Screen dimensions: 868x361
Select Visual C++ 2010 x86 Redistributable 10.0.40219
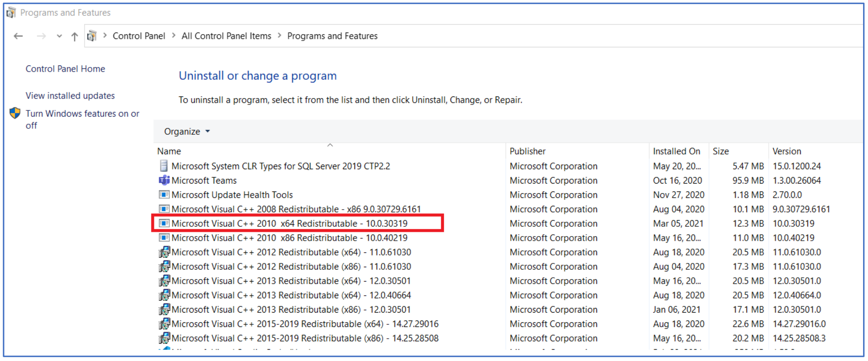click(290, 238)
